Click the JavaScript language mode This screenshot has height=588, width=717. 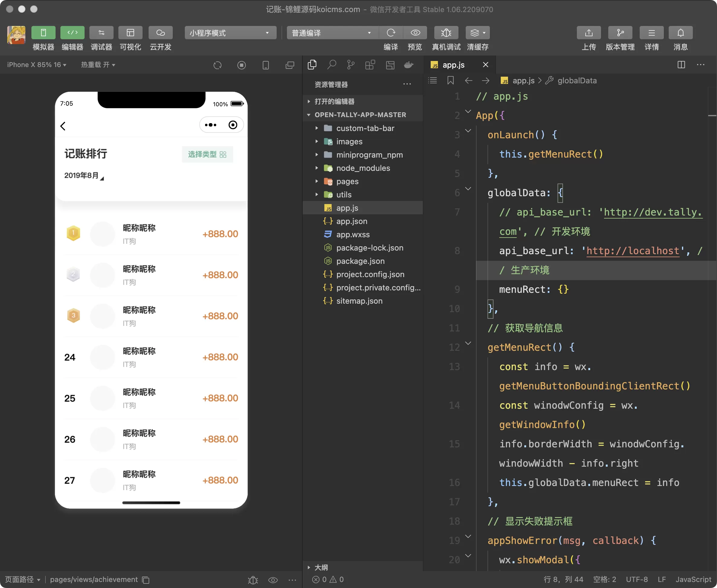point(693,580)
